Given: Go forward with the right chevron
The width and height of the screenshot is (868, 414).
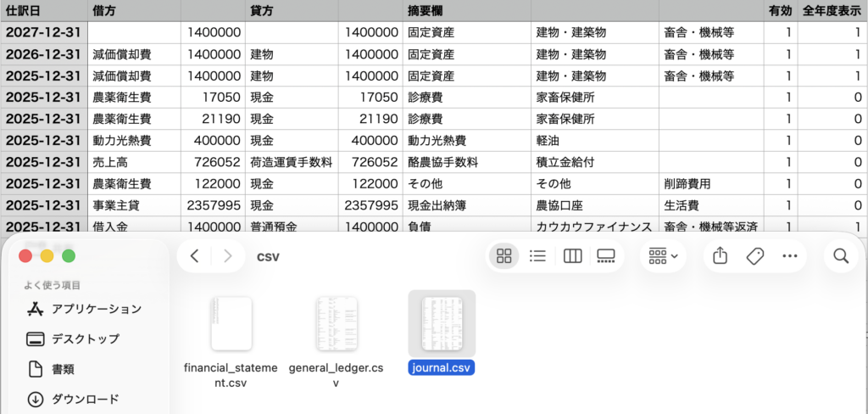Looking at the screenshot, I should pyautogui.click(x=228, y=255).
